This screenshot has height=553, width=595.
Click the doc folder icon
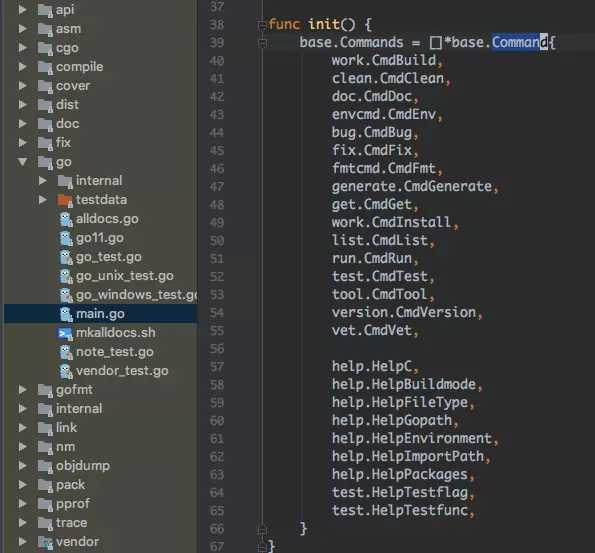45,124
